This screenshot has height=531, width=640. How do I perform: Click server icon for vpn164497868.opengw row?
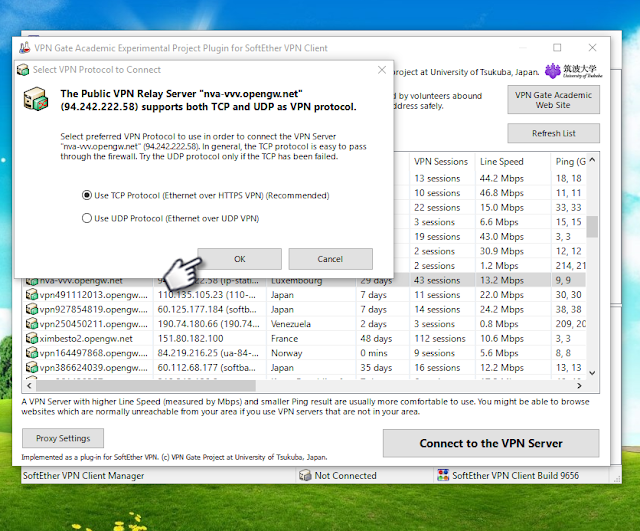tap(32, 353)
